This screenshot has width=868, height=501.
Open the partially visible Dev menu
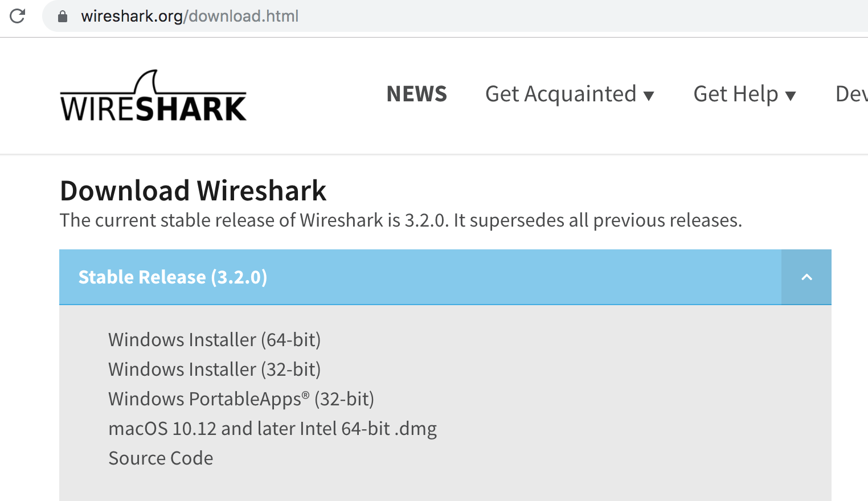point(851,94)
